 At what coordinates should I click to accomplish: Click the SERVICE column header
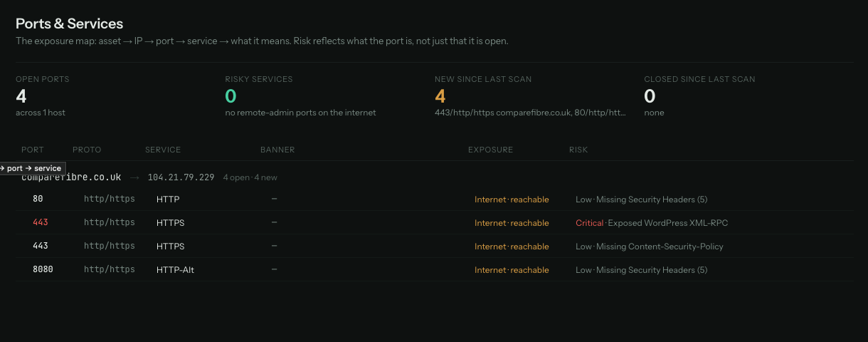coord(163,150)
